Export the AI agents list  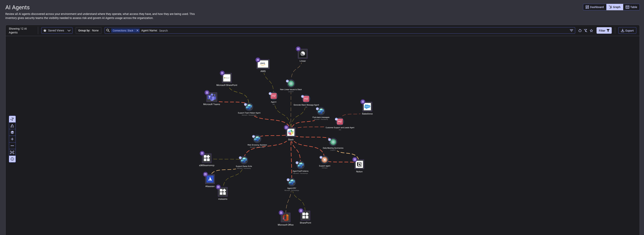[x=627, y=30]
